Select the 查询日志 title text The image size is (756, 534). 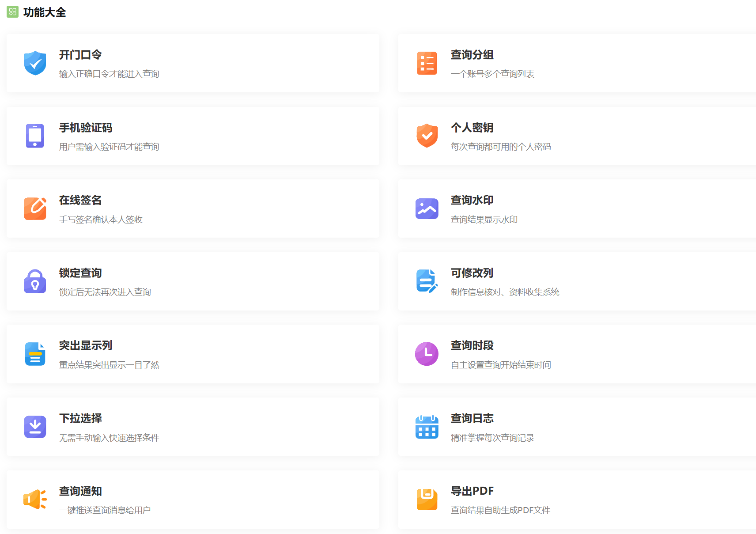(472, 418)
